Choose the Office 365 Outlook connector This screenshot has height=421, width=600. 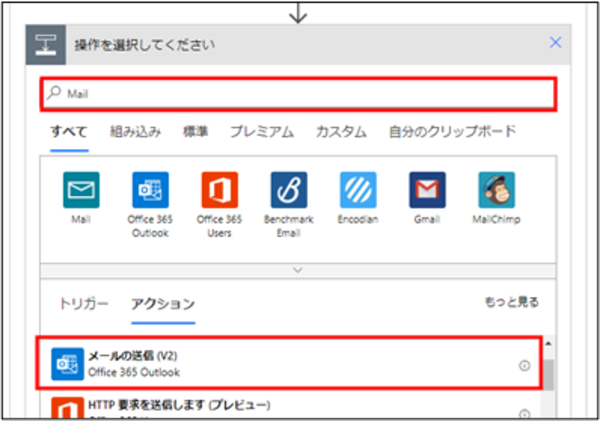(150, 190)
